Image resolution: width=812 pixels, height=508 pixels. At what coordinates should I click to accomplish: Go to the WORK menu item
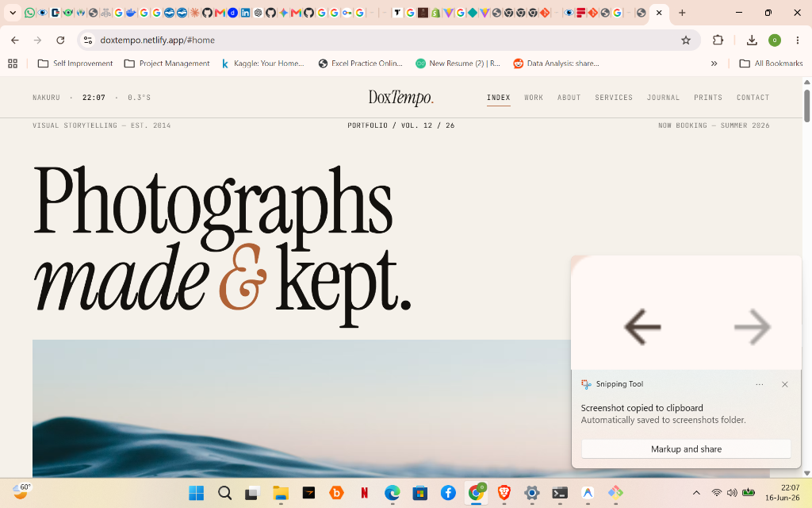coord(534,98)
